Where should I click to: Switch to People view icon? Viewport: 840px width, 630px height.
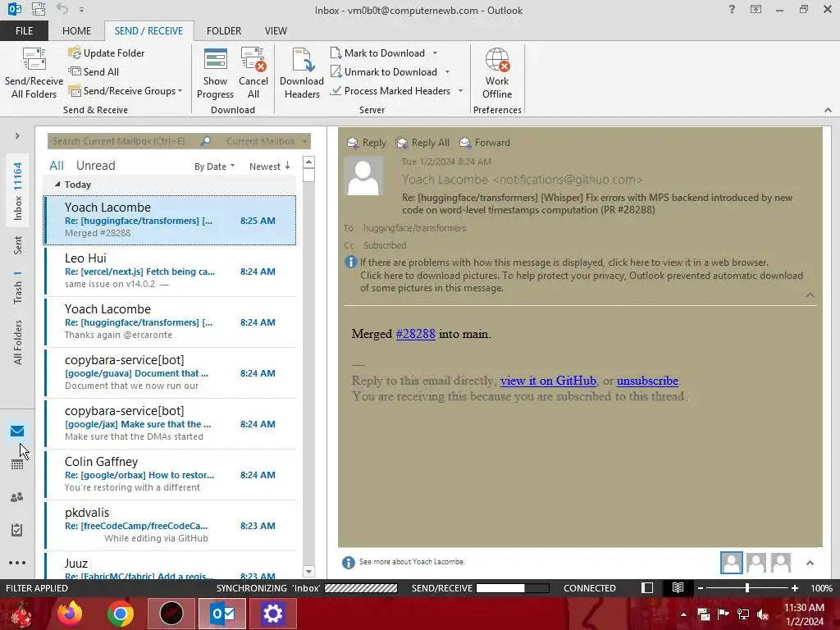[17, 497]
